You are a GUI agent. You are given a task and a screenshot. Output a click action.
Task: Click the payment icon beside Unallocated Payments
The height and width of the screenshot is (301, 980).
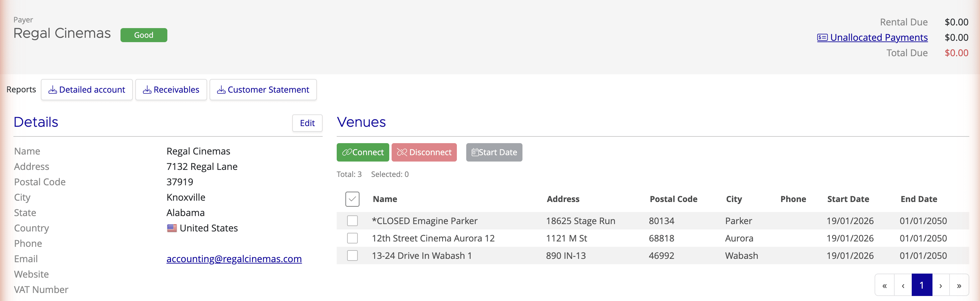(x=822, y=37)
